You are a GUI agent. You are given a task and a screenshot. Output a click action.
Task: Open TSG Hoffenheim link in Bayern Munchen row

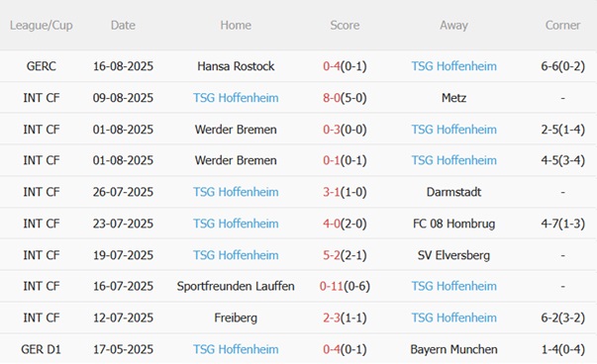(236, 349)
